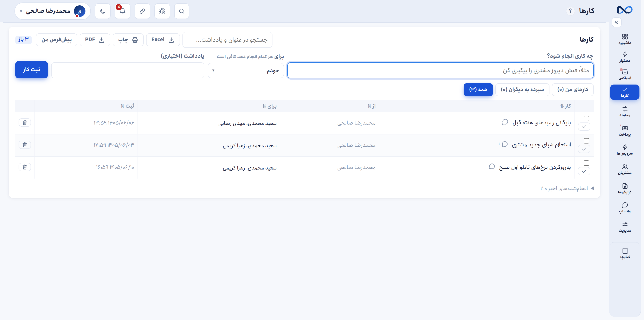Open گزارش‌ها reports in sidebar
Screen dimensions: 644x320
coord(625,188)
